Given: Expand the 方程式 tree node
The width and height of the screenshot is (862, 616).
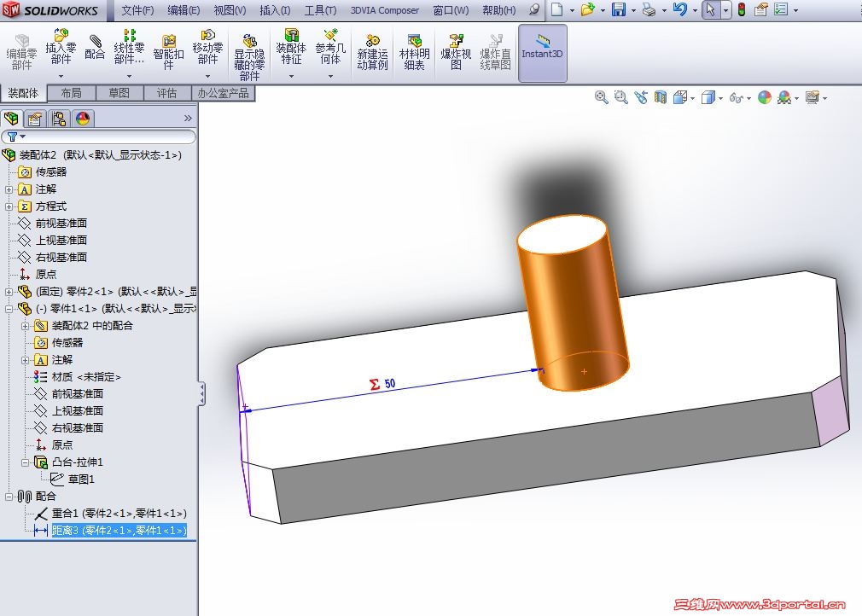Looking at the screenshot, I should [9, 206].
